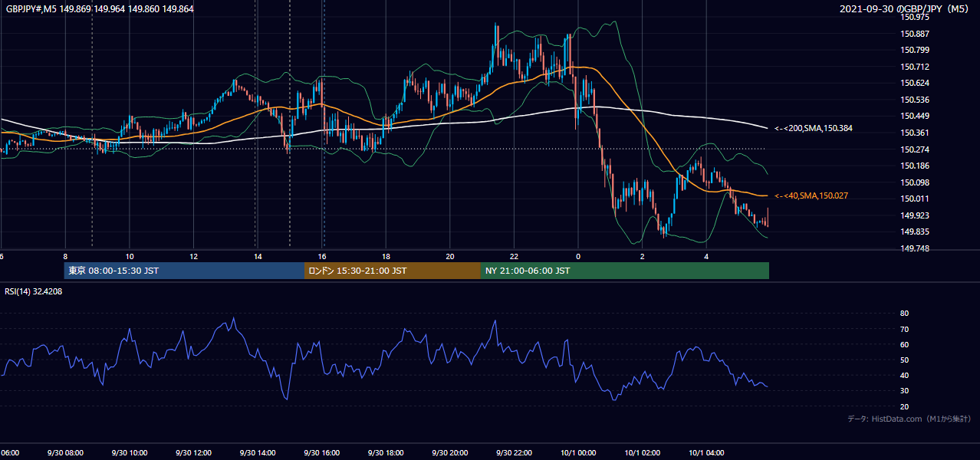
Task: Click the RSI(14) 32.4208 indicator label
Action: [34, 291]
